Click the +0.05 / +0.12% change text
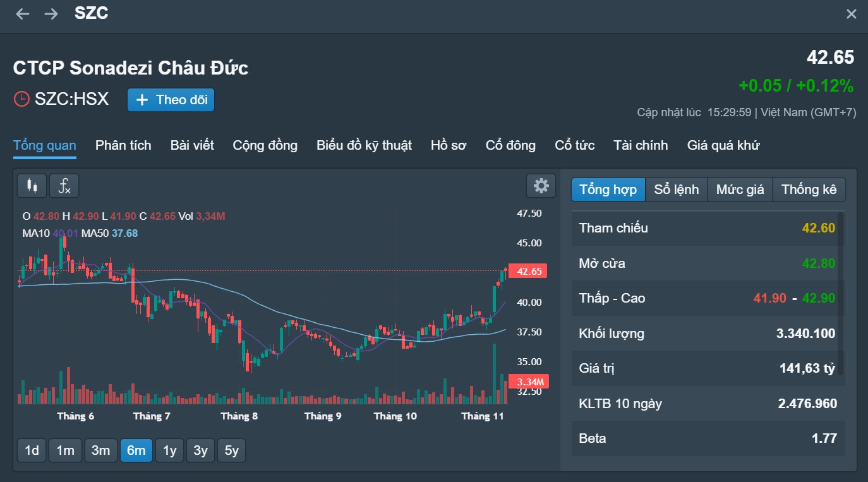 point(796,86)
